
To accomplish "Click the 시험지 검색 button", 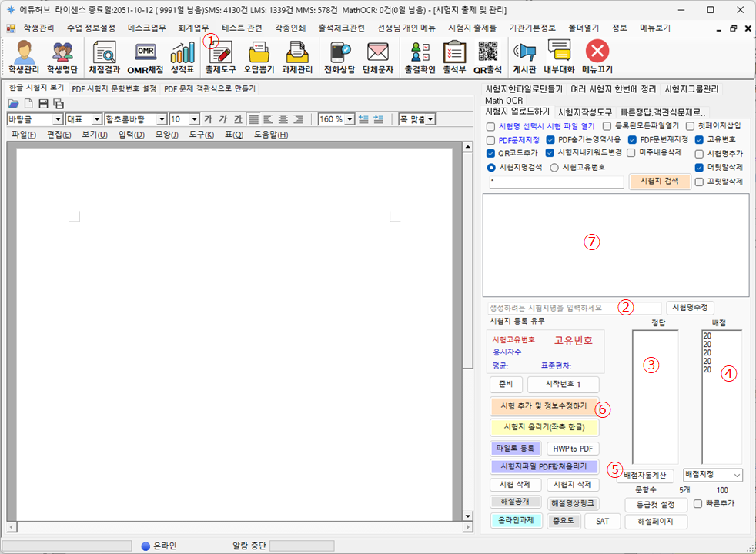I will pos(659,182).
